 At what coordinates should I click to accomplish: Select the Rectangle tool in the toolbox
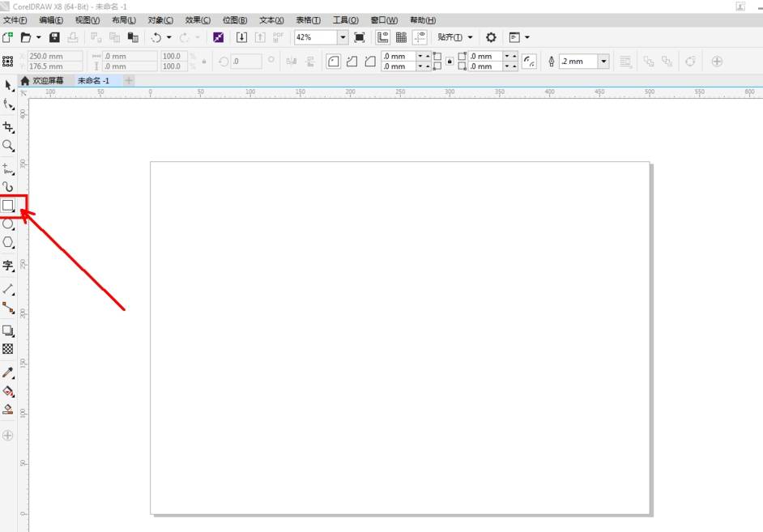click(9, 206)
